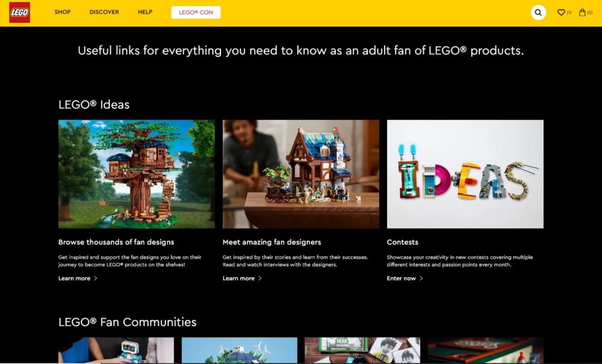Click the Contests heading
Image resolution: width=602 pixels, height=364 pixels.
[x=402, y=242]
